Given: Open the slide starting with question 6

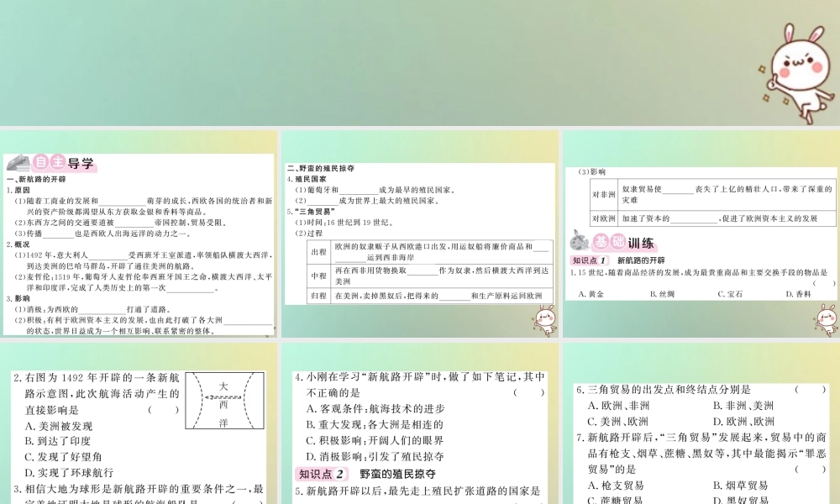Looking at the screenshot, I should tap(701, 423).
